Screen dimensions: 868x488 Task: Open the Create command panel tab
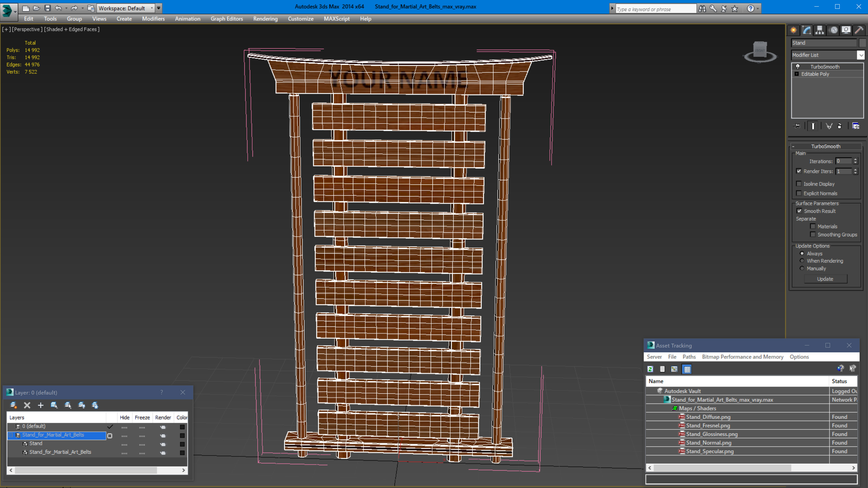(794, 30)
